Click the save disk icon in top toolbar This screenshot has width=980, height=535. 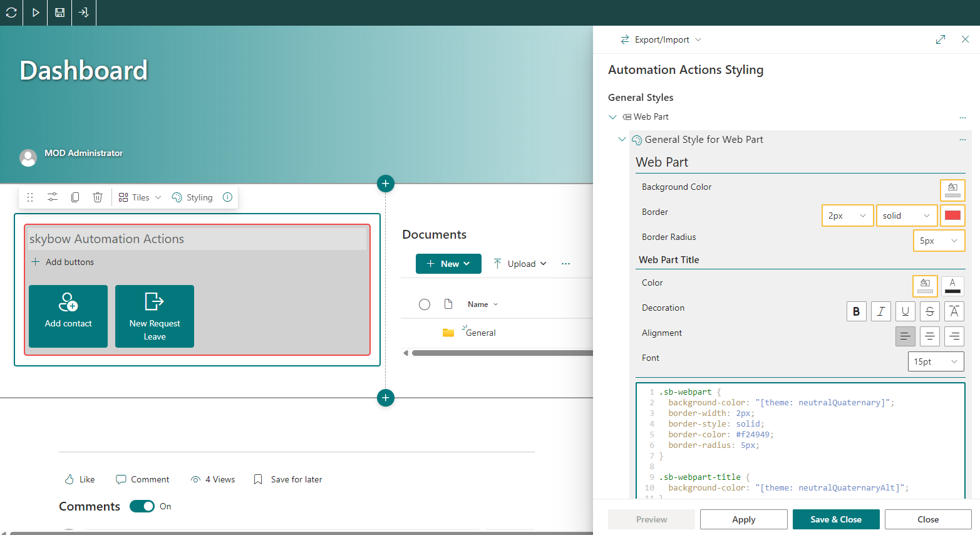pyautogui.click(x=59, y=13)
